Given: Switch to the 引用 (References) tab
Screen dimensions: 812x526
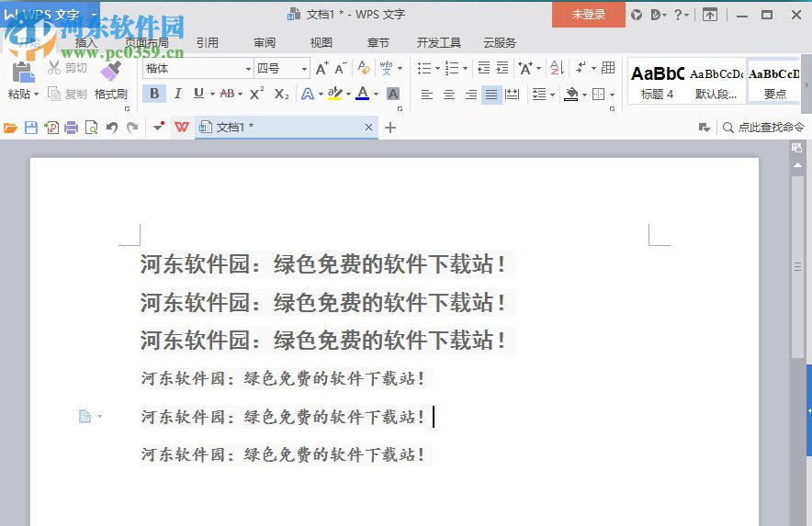Looking at the screenshot, I should (x=208, y=43).
